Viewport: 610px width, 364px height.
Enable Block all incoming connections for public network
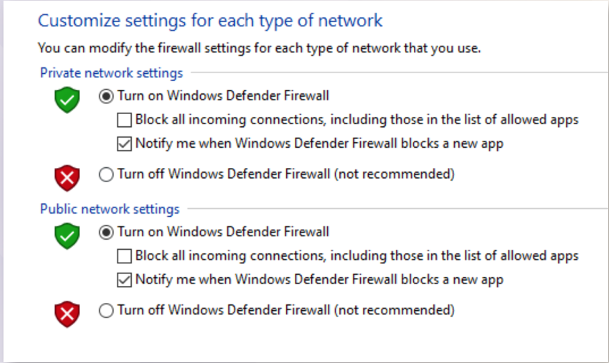coord(124,257)
